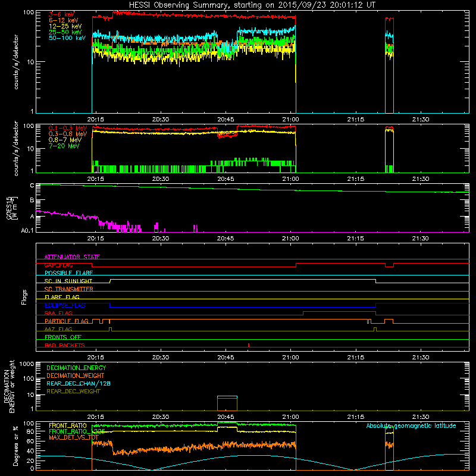Image resolution: width=476 pixels, height=476 pixels.
Task: Select the SC_IN_SUNLIGHT flag label
Action: pyautogui.click(x=68, y=281)
